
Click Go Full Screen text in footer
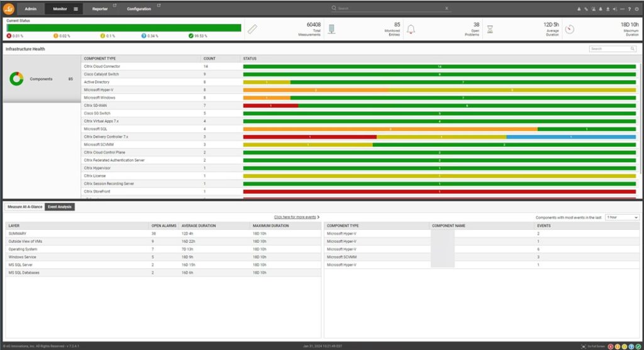(x=596, y=347)
